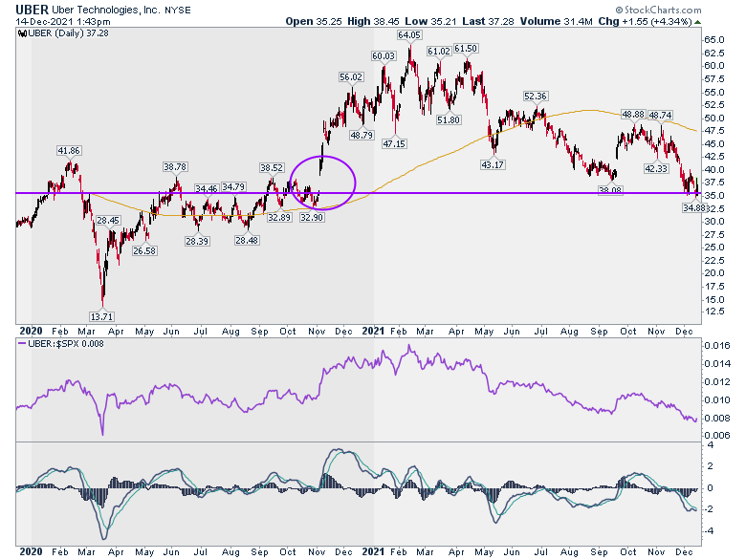The width and height of the screenshot is (746, 560).
Task: Click the 0.016 relative strength axis tick
Action: [717, 346]
